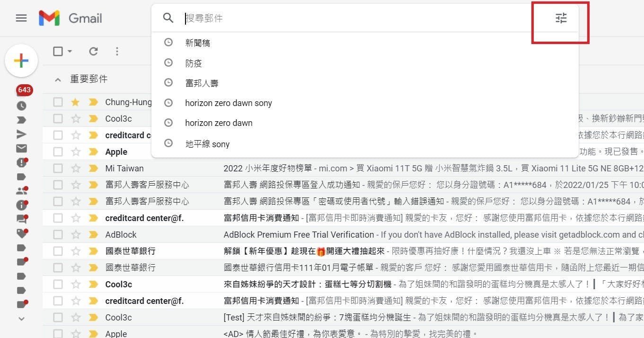Toggle importance marker on Chung-Hung email
The height and width of the screenshot is (338, 644).
[93, 102]
